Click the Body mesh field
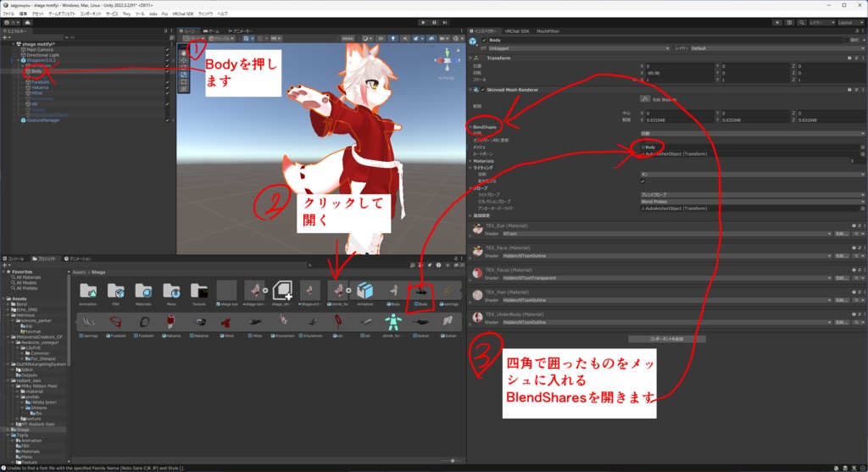This screenshot has height=472, width=868. click(x=749, y=147)
